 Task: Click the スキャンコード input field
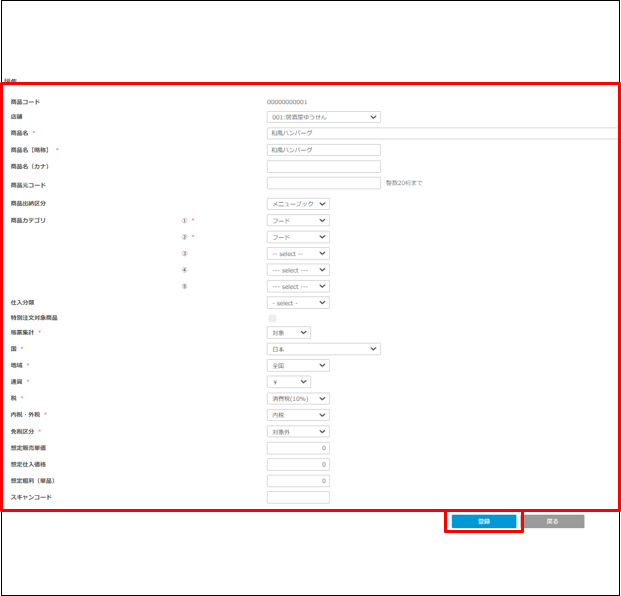(298, 498)
